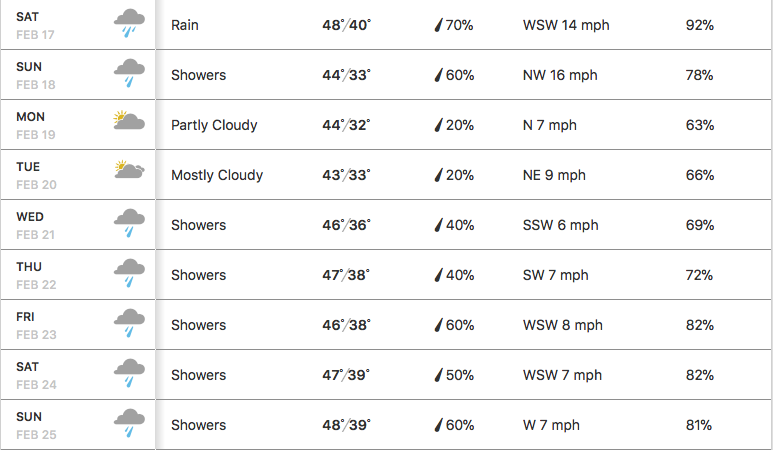Viewport: 773px width, 450px height.
Task: Click the raindrop icon beside 70% precipitation
Action: click(438, 25)
